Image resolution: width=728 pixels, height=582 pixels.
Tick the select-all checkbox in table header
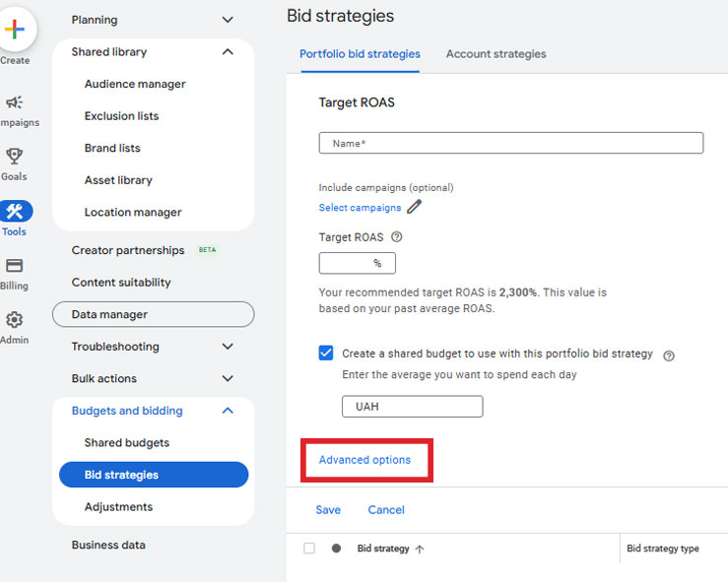click(309, 549)
